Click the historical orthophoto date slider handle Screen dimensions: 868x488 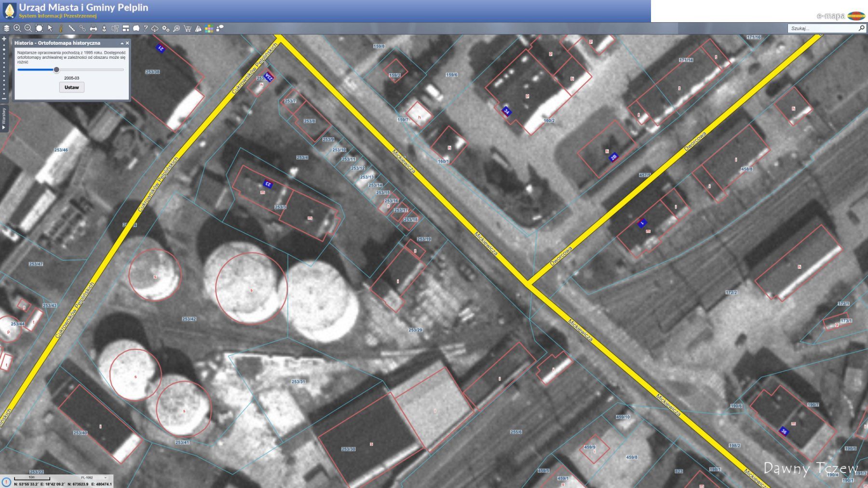[56, 70]
